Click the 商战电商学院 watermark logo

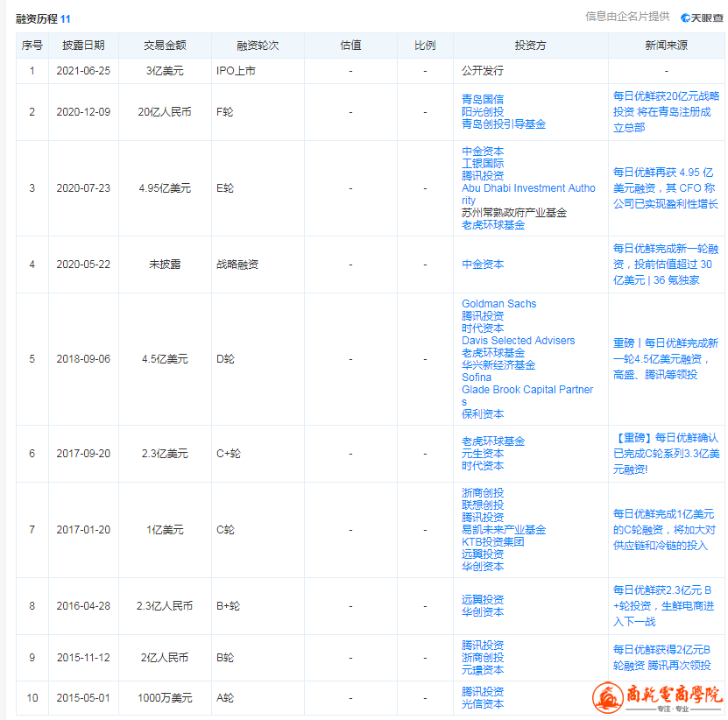(659, 697)
